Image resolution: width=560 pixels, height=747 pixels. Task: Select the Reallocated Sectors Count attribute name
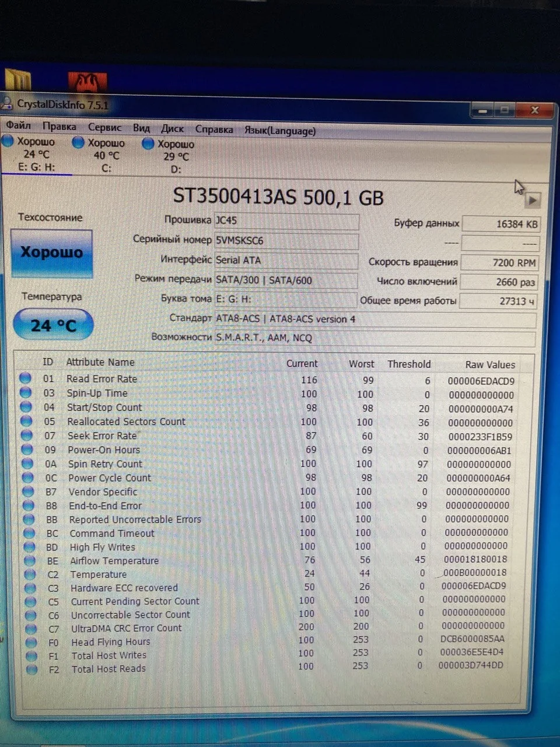pyautogui.click(x=126, y=421)
